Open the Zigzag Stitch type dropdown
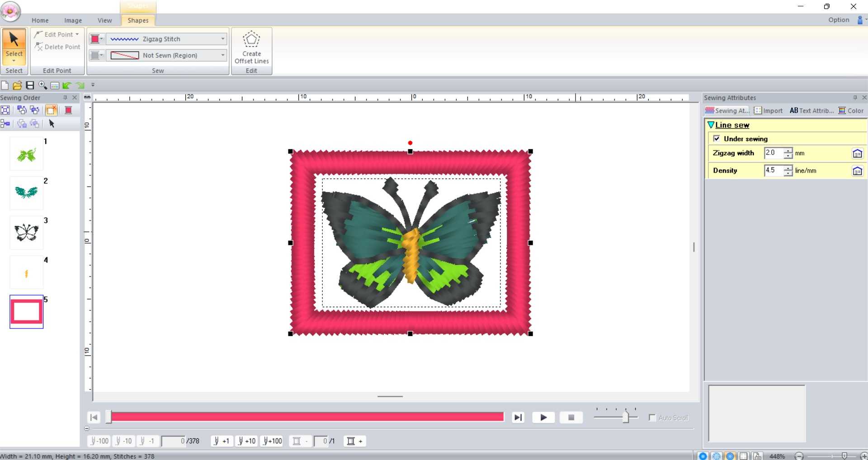This screenshot has height=460, width=868. [x=222, y=39]
